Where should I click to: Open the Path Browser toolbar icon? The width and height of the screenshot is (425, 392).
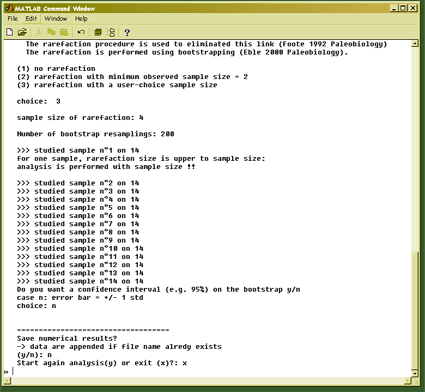click(112, 32)
